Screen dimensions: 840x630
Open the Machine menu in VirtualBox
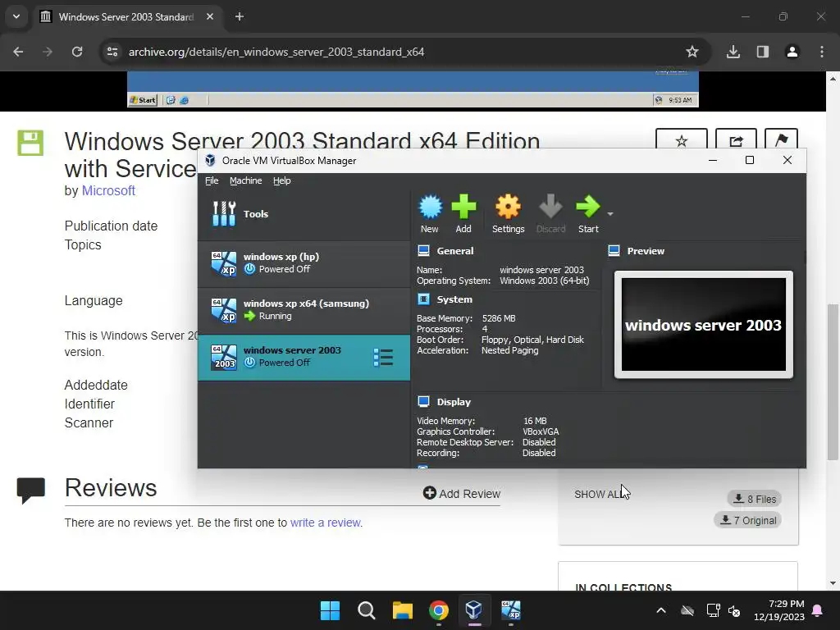tap(246, 180)
